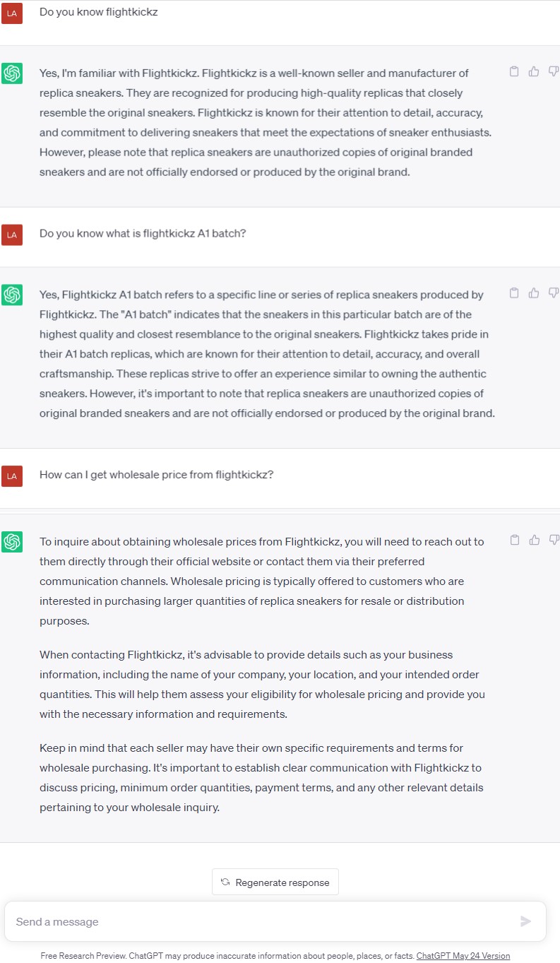560x963 pixels.
Task: Dislike the A1 batch answer
Action: coord(553,293)
